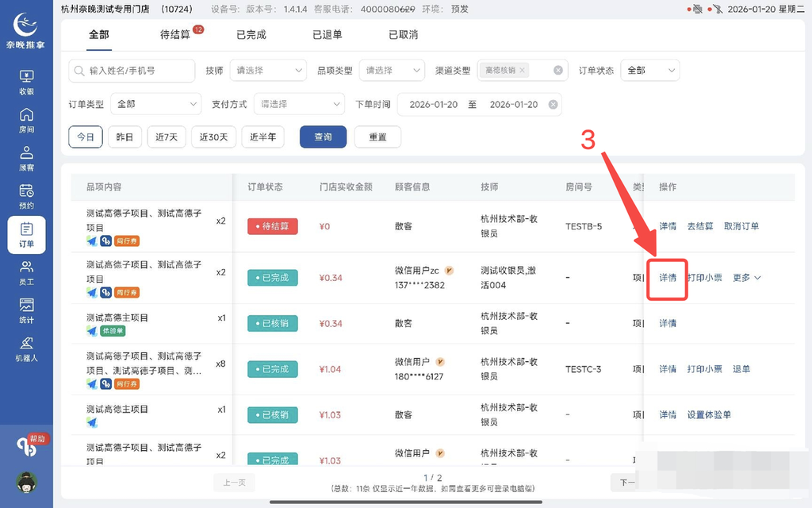This screenshot has height=508, width=812.
Task: Click the name/phone search input field
Action: [131, 70]
